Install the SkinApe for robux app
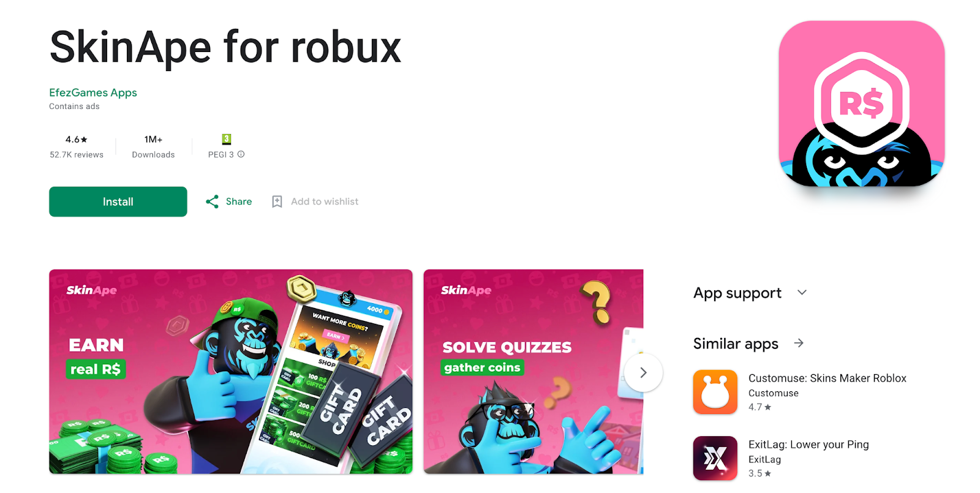980x493 pixels. point(118,201)
